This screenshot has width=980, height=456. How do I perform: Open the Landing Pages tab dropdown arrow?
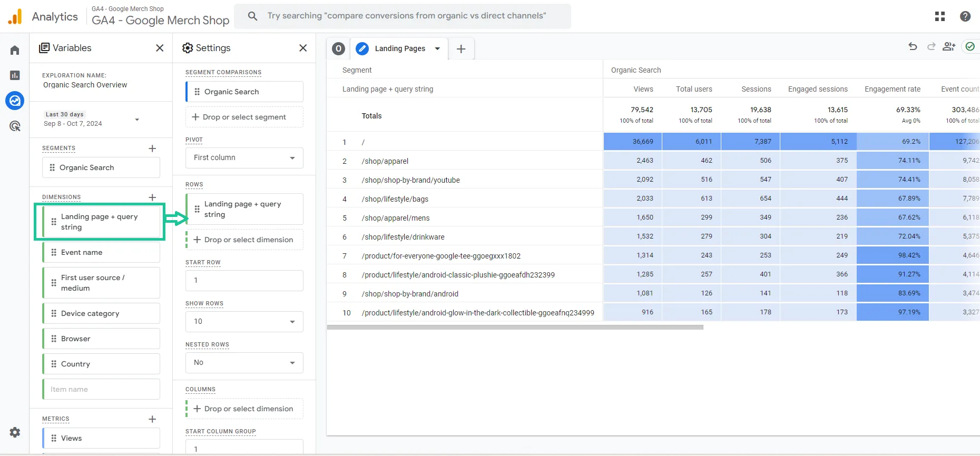click(x=437, y=48)
